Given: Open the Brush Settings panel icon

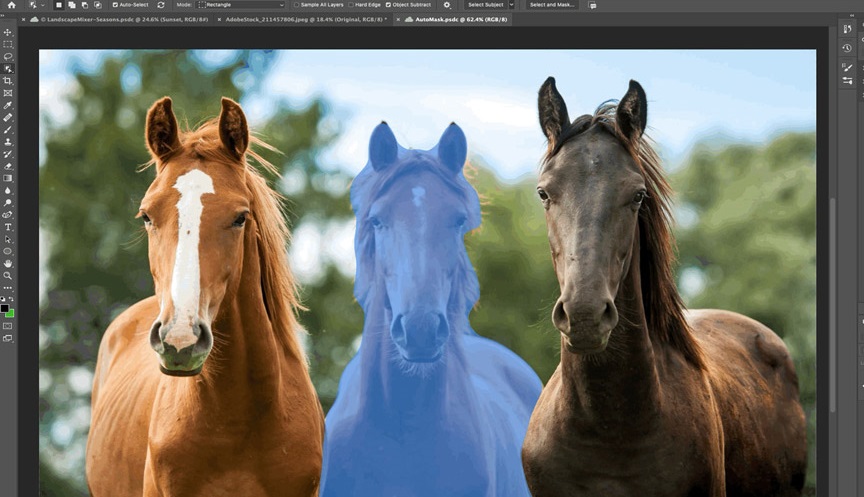Looking at the screenshot, I should point(847,68).
